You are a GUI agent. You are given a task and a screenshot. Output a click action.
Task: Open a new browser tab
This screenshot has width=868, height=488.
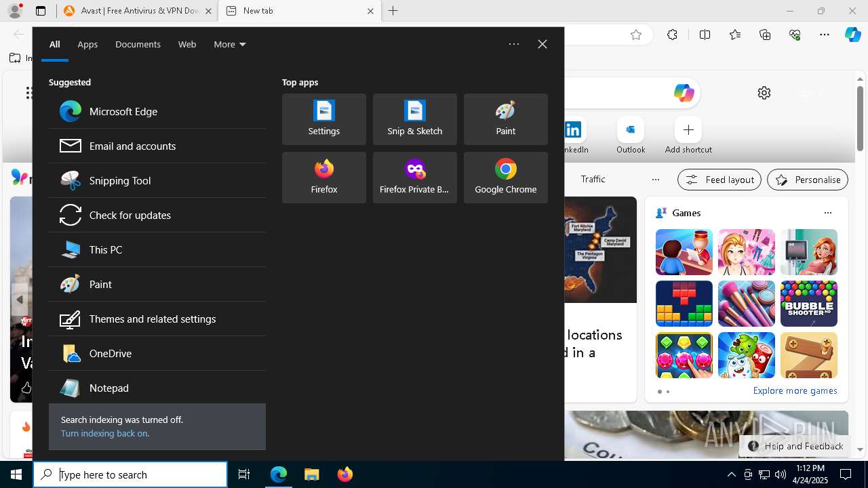393,11
